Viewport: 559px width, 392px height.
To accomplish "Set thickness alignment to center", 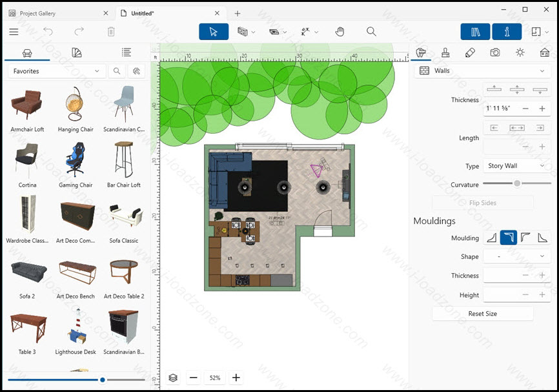I will tap(517, 89).
